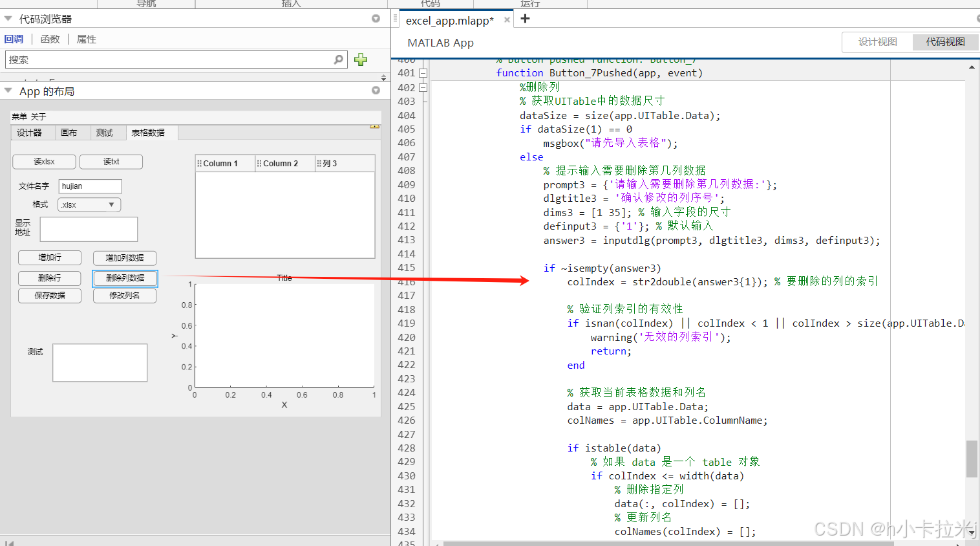Viewport: 980px width, 546px height.
Task: Click the 删除行 button
Action: [x=50, y=278]
